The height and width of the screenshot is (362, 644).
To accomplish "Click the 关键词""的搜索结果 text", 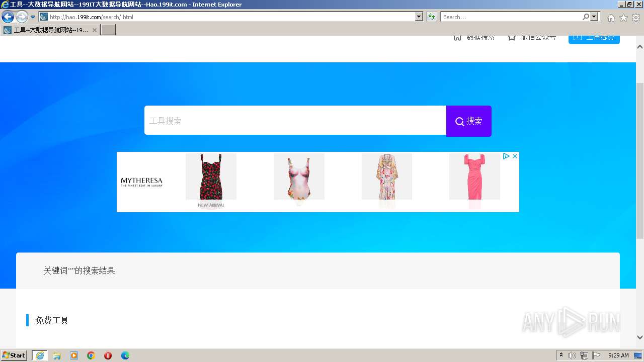I will 79,270.
